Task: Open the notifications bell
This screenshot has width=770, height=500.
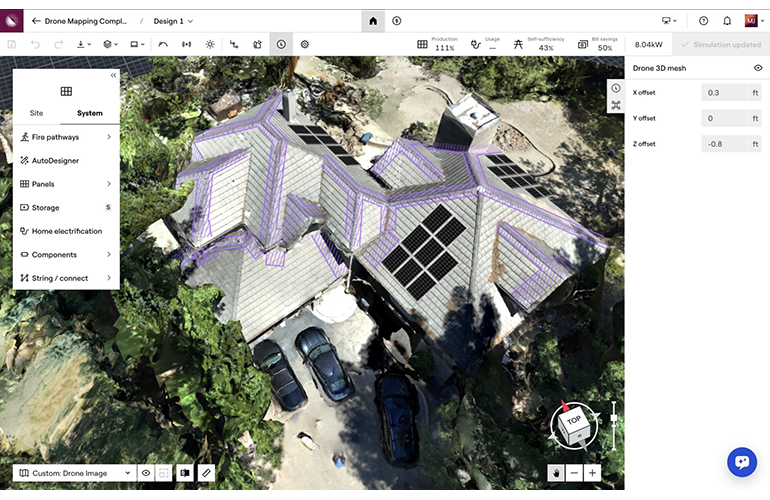Action: pos(727,21)
